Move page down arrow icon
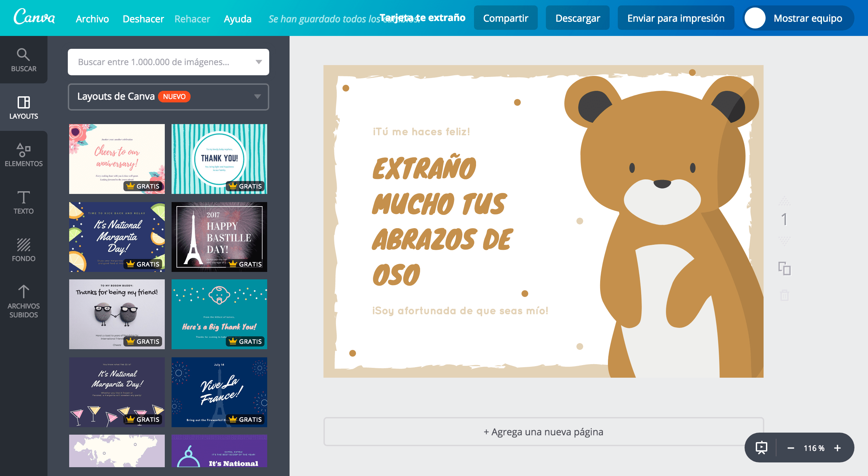The image size is (868, 476). pyautogui.click(x=785, y=241)
